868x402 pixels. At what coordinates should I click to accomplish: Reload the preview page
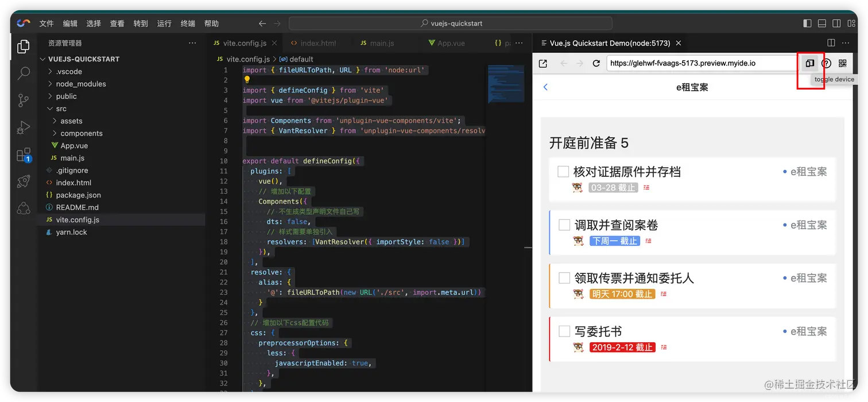[x=596, y=63]
